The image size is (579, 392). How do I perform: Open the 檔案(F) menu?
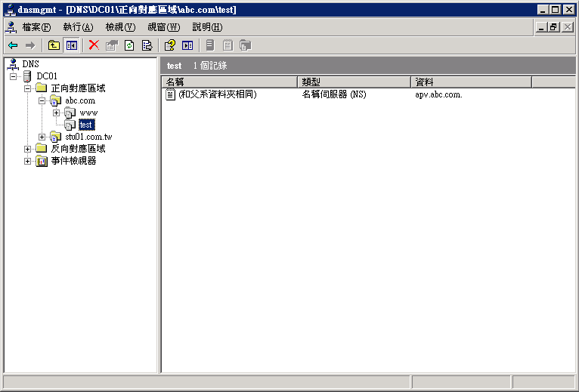click(x=36, y=27)
